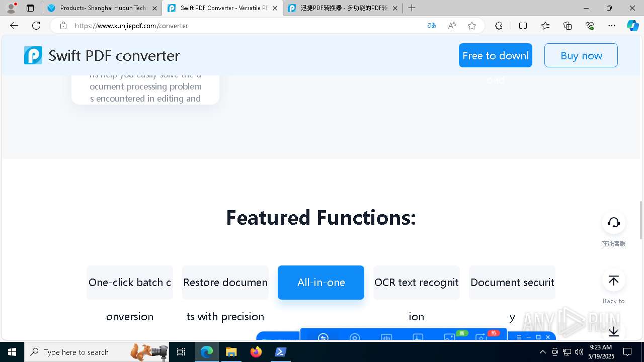Click the Free to download button
Screen dimensions: 644x362
pos(496,55)
